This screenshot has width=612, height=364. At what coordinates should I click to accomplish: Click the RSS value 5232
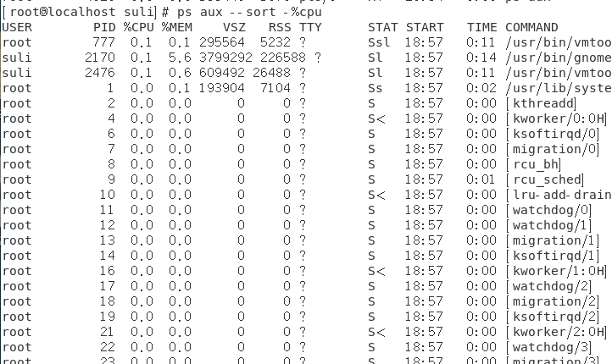[275, 42]
